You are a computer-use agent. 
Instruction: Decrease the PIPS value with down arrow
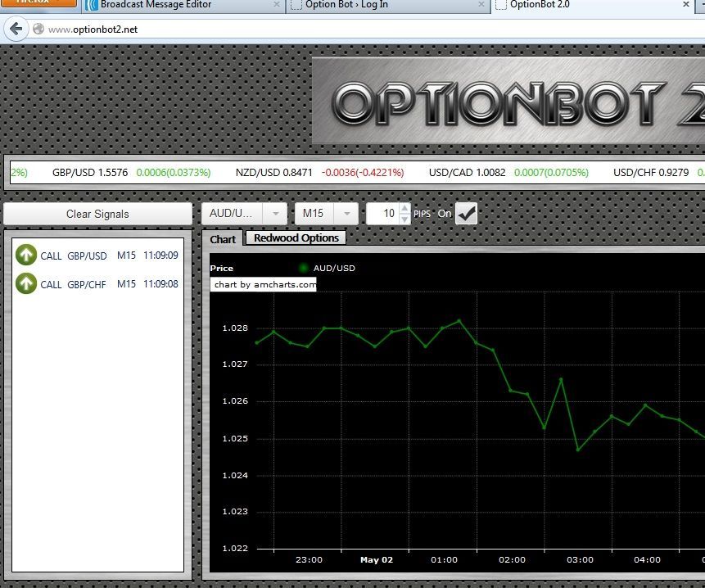point(404,219)
